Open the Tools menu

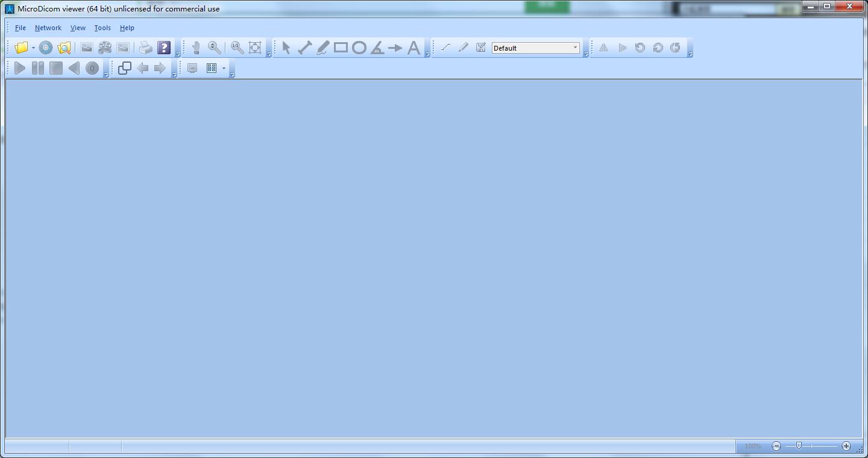pyautogui.click(x=102, y=28)
